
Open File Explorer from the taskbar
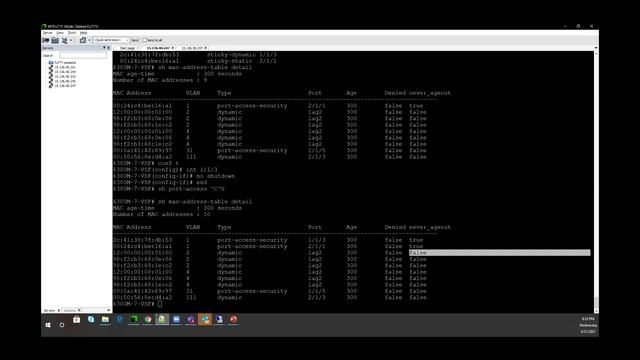105,320
